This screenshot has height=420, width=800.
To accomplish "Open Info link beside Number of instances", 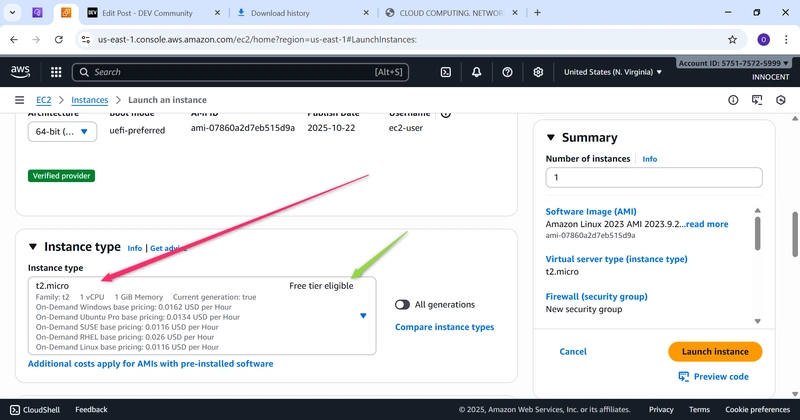I will tap(649, 159).
